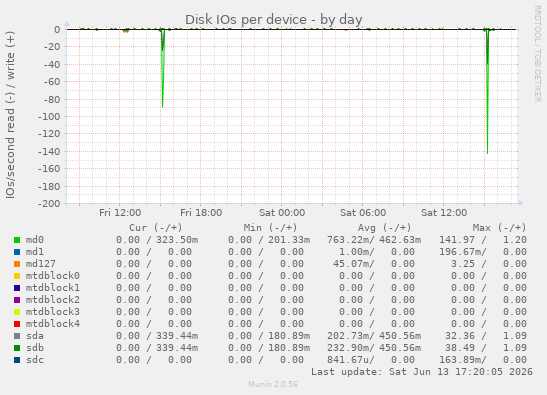
Task: Click the md127 max value 3.25
Action: (463, 264)
